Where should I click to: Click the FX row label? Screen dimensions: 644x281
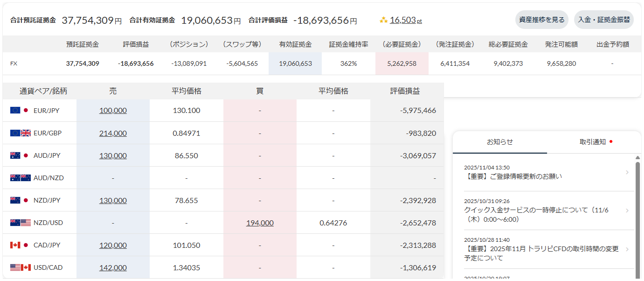coord(14,63)
